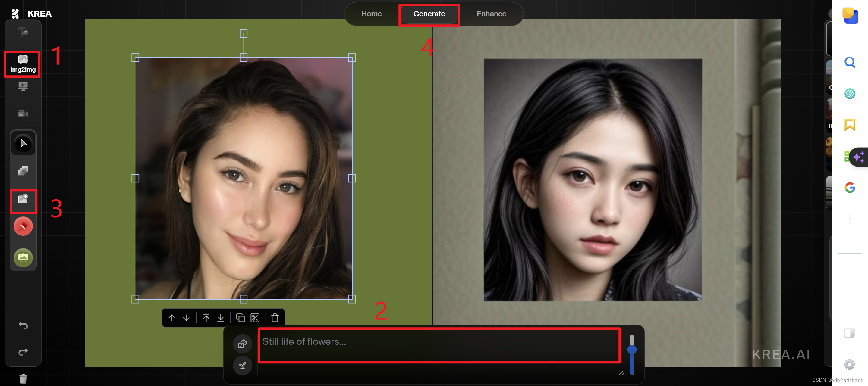Move selected image one layer down
The width and height of the screenshot is (868, 386).
[186, 318]
